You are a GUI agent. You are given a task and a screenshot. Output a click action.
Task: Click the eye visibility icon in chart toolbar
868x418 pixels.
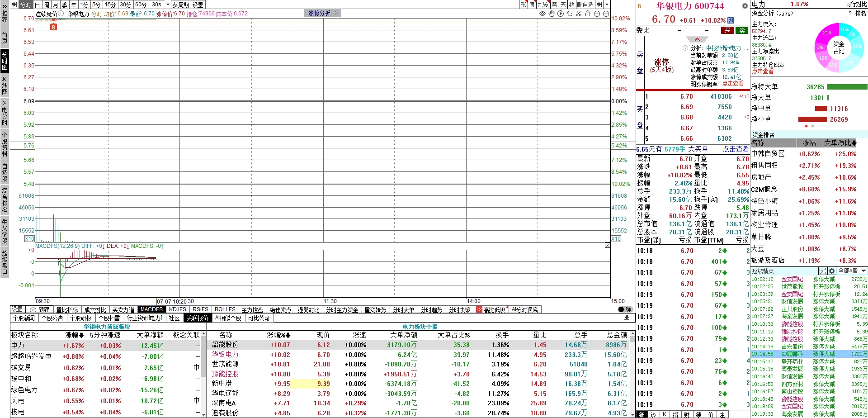point(542,14)
